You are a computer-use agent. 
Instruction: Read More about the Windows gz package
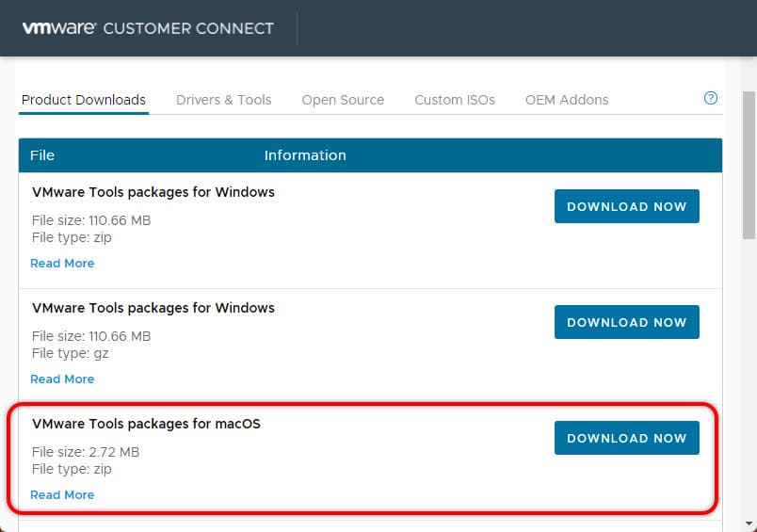pos(62,379)
